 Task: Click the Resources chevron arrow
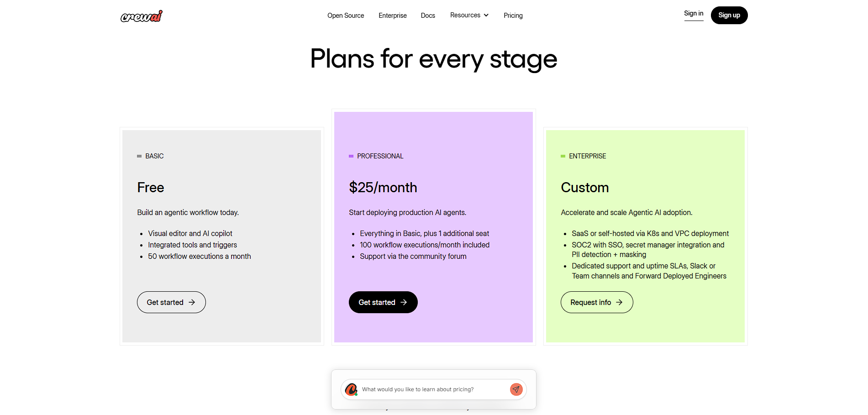point(486,15)
